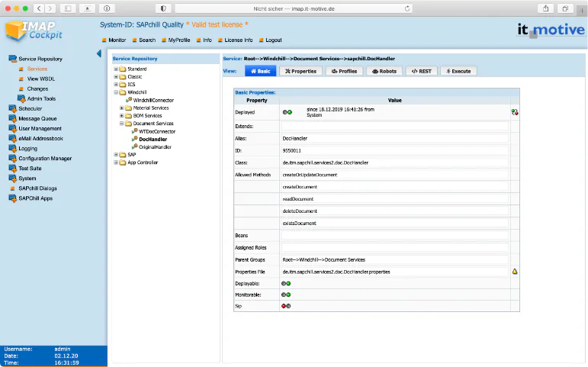Open MyProfile menu link
Image resolution: width=588 pixels, height=367 pixels.
pyautogui.click(x=179, y=40)
